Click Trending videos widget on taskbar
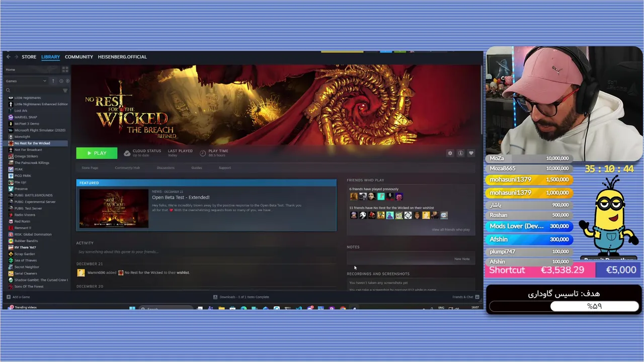The image size is (644, 362). pos(23,307)
